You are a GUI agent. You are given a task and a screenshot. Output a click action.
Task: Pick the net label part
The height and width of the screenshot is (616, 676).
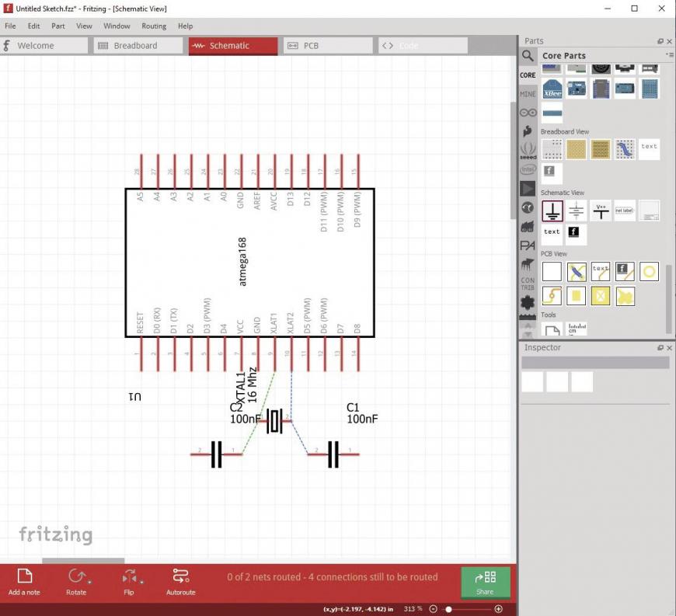[x=625, y=211]
